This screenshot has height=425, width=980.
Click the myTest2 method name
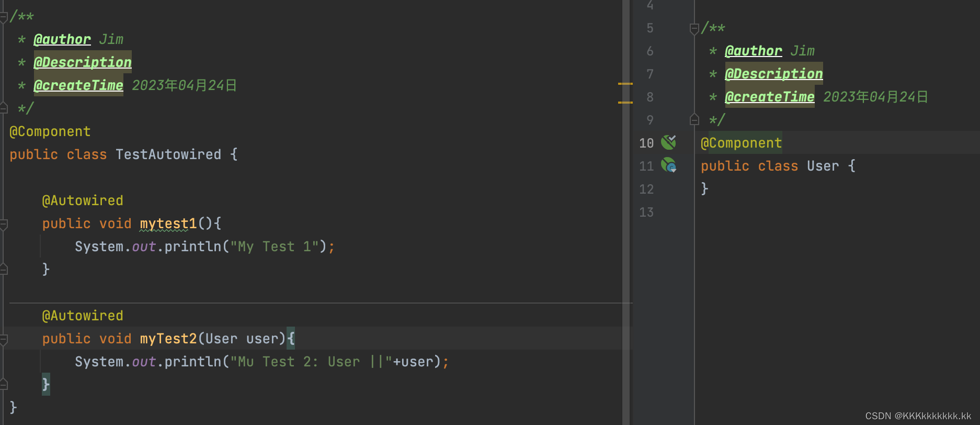[x=168, y=339]
